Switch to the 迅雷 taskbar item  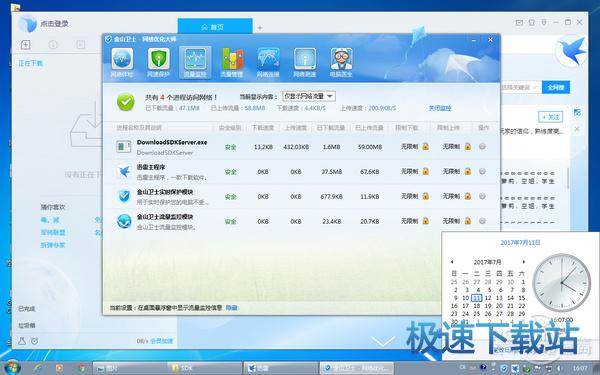tap(281, 368)
